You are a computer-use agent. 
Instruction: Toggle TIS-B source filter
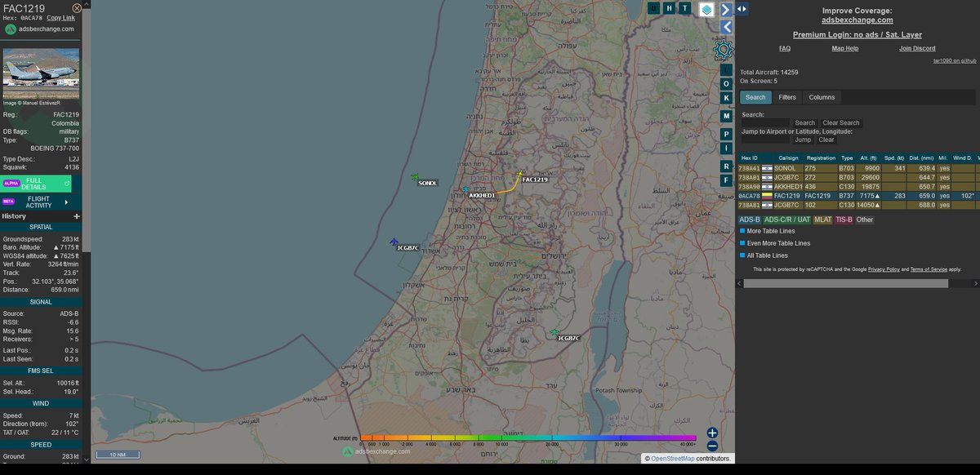[x=844, y=220]
